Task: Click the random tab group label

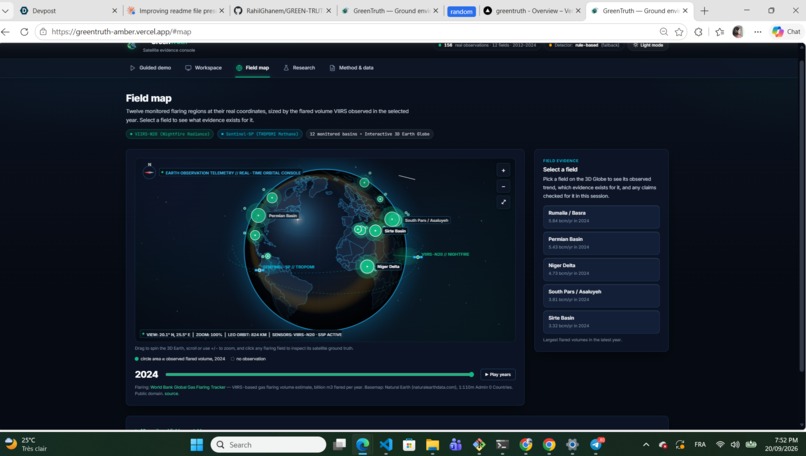Action: 461,11
